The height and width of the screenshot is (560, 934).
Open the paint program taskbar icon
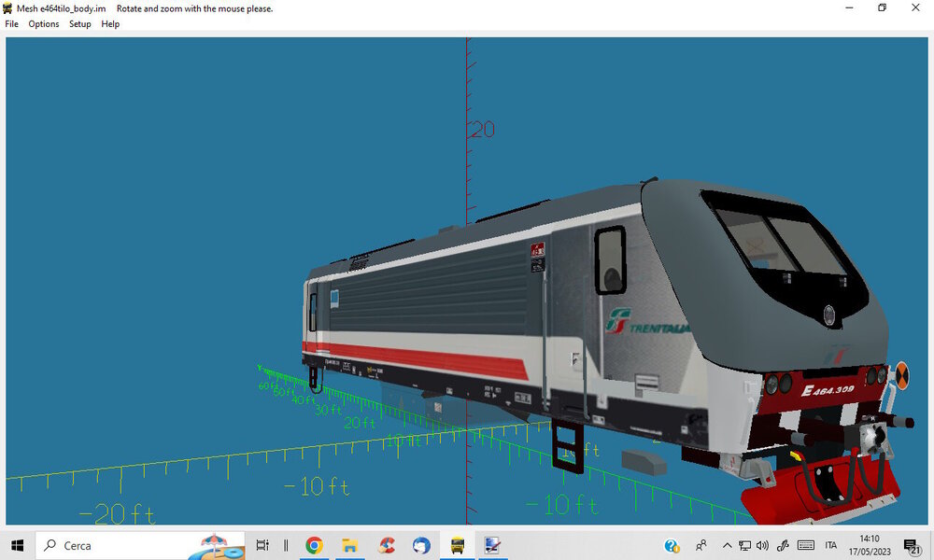(x=492, y=545)
